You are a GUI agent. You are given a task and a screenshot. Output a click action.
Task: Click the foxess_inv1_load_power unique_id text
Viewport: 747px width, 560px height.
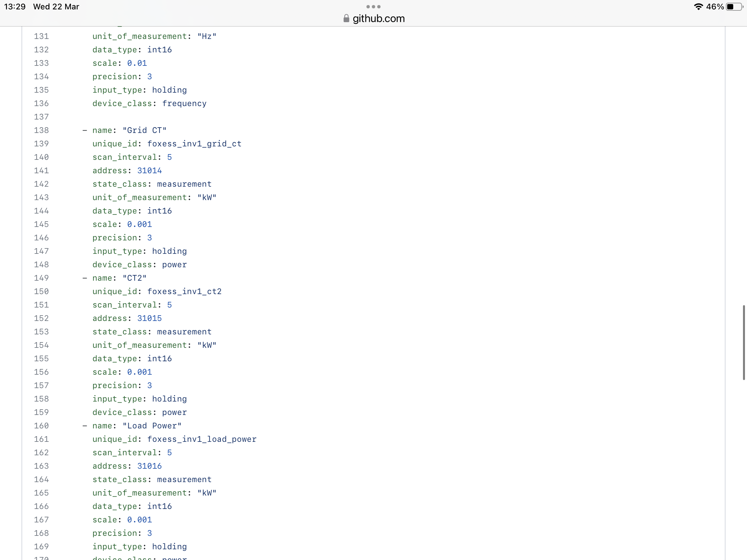pyautogui.click(x=202, y=439)
